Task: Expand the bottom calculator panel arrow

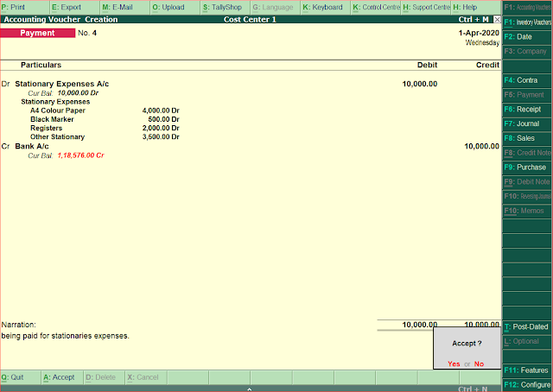Action: tap(250, 389)
